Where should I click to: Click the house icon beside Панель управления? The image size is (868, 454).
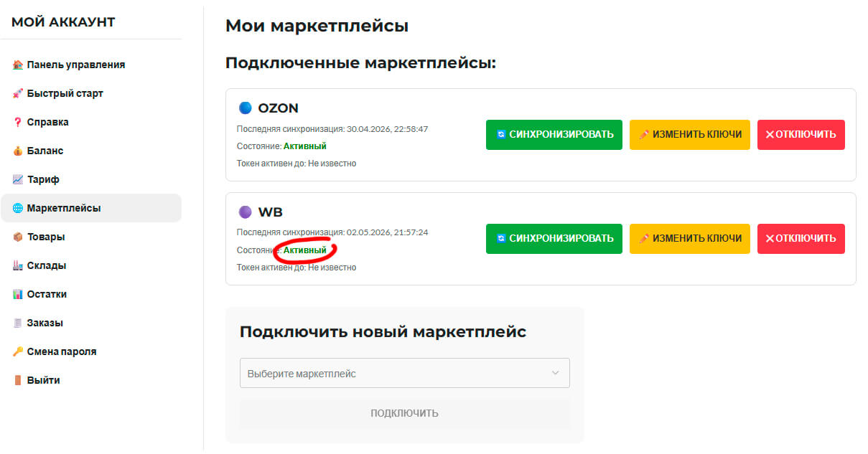click(x=18, y=65)
